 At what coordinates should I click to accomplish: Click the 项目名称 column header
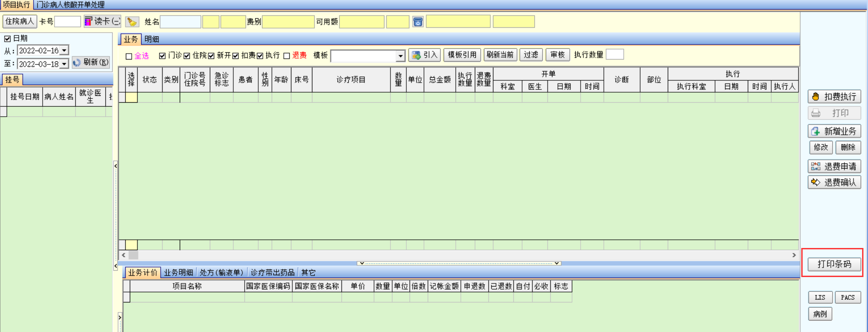click(x=187, y=286)
